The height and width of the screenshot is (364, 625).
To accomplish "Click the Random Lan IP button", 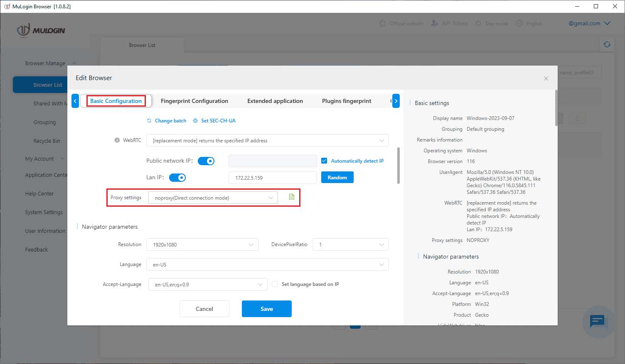I will pyautogui.click(x=337, y=177).
